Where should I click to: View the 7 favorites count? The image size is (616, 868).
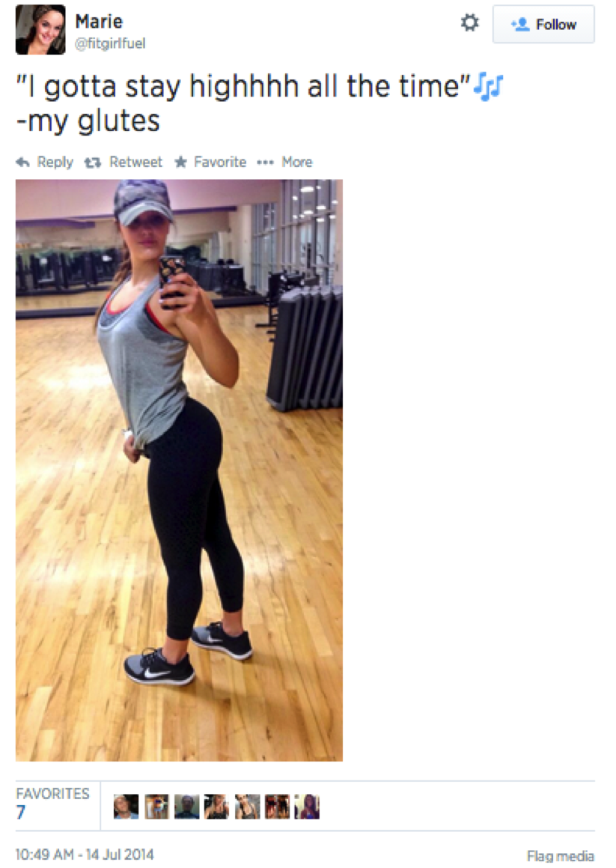(21, 812)
